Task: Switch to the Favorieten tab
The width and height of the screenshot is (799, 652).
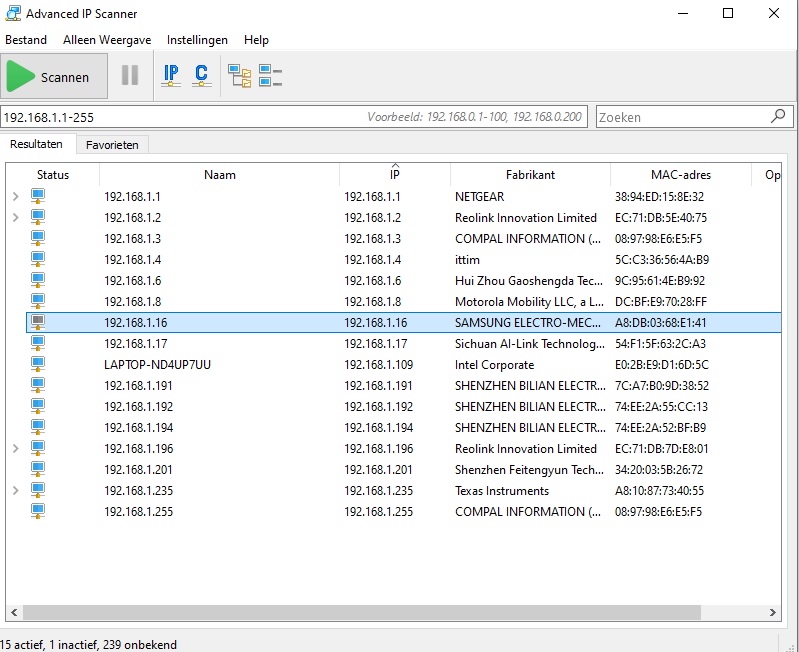Action: coord(112,145)
